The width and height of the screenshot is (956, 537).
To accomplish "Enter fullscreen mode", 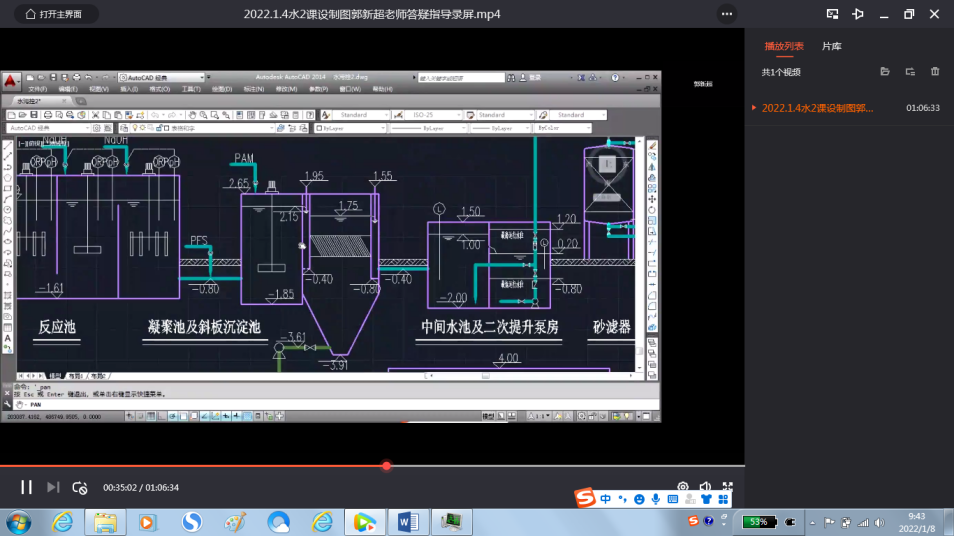I will pyautogui.click(x=727, y=487).
